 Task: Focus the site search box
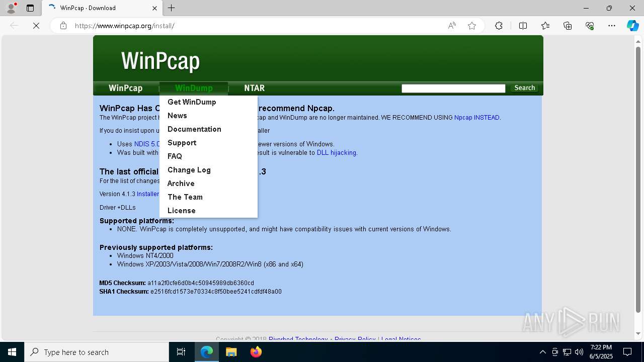pyautogui.click(x=453, y=88)
